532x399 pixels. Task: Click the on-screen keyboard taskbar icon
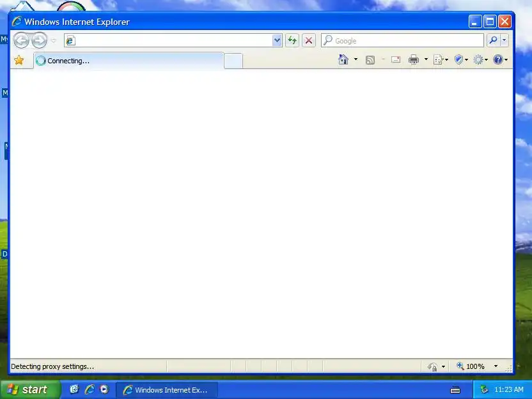455,390
